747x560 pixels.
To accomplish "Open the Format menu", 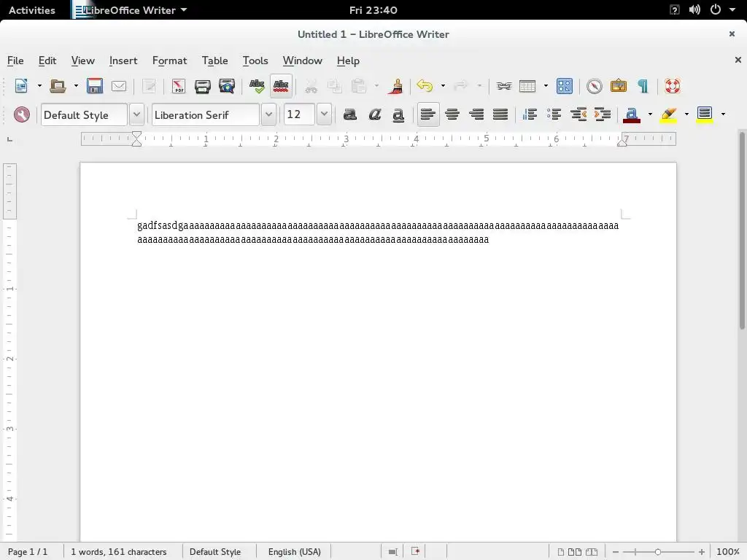I will pyautogui.click(x=169, y=61).
